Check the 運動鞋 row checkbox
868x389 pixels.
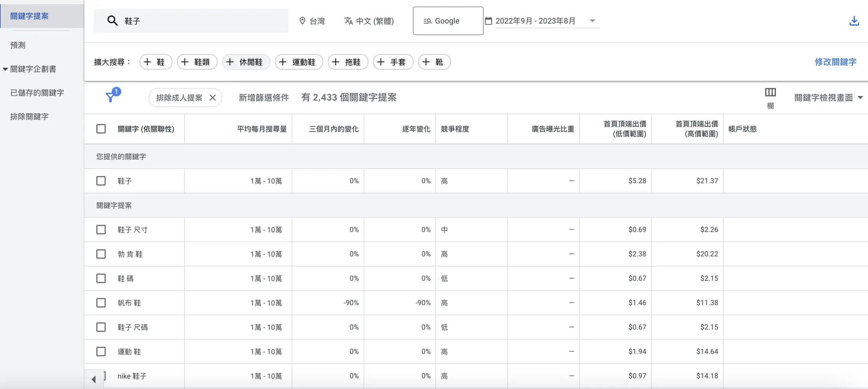[x=101, y=352]
